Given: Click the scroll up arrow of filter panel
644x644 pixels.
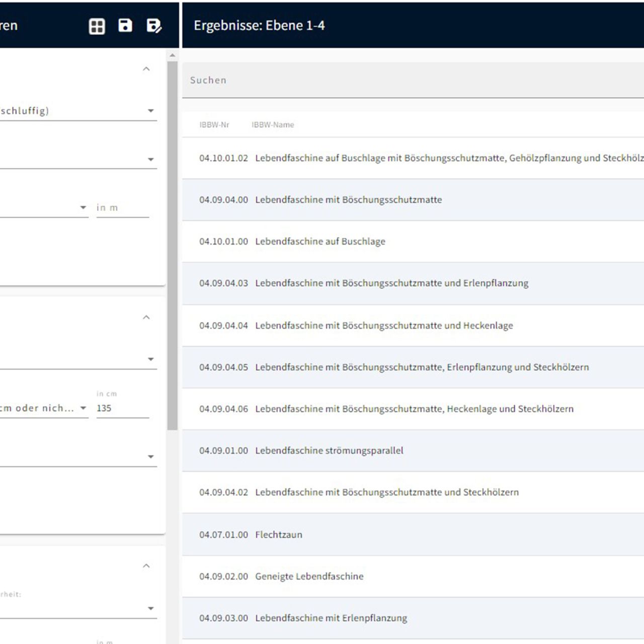Looking at the screenshot, I should 173,55.
